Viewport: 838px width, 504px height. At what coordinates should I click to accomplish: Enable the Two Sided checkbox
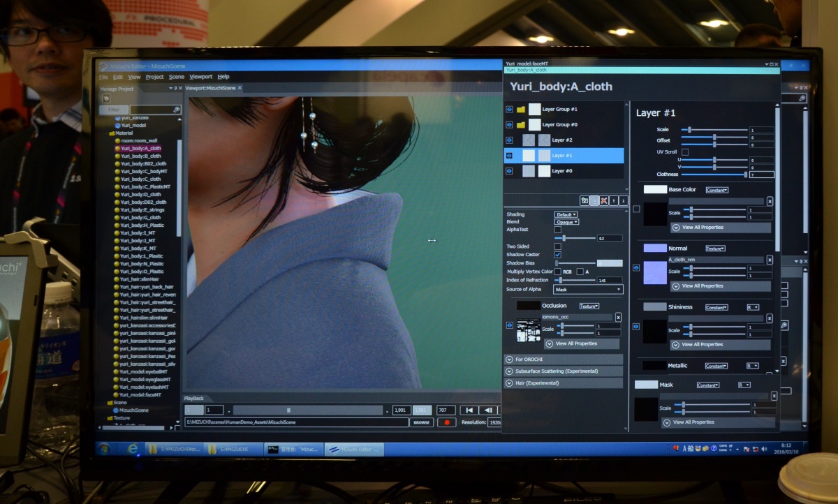tap(557, 246)
